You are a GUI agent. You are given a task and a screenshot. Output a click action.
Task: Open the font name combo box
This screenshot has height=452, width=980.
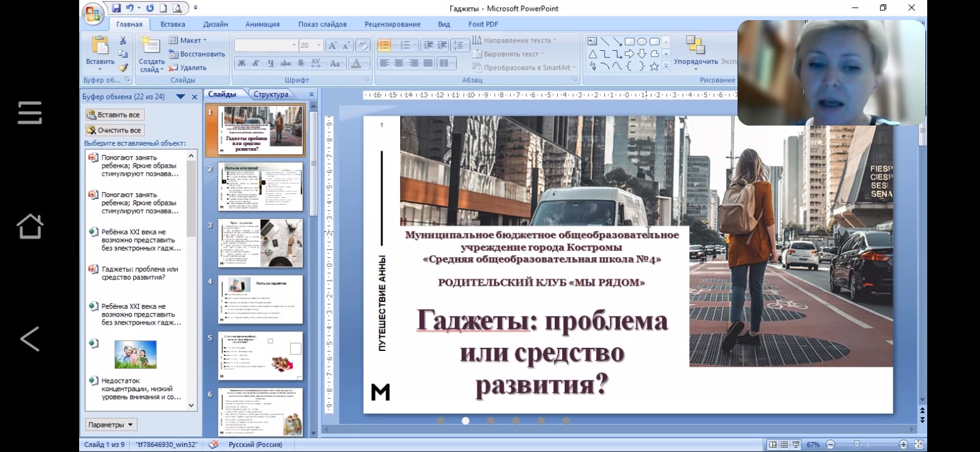(x=266, y=45)
